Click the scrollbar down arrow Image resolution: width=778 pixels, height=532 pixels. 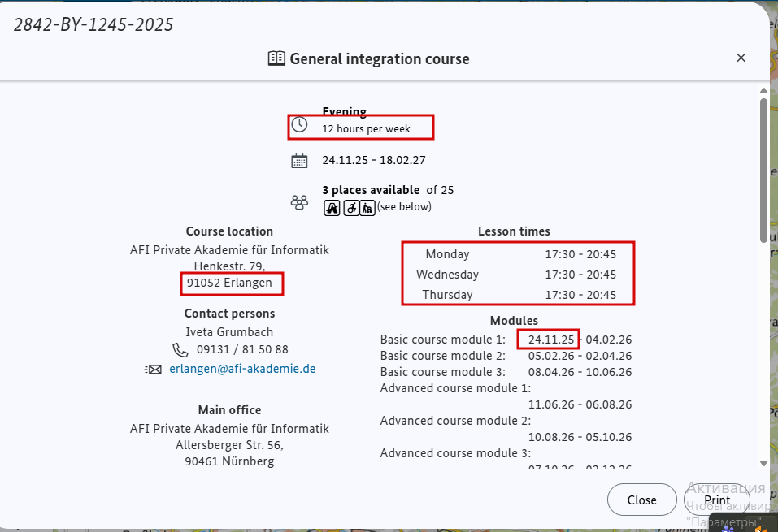tap(763, 463)
